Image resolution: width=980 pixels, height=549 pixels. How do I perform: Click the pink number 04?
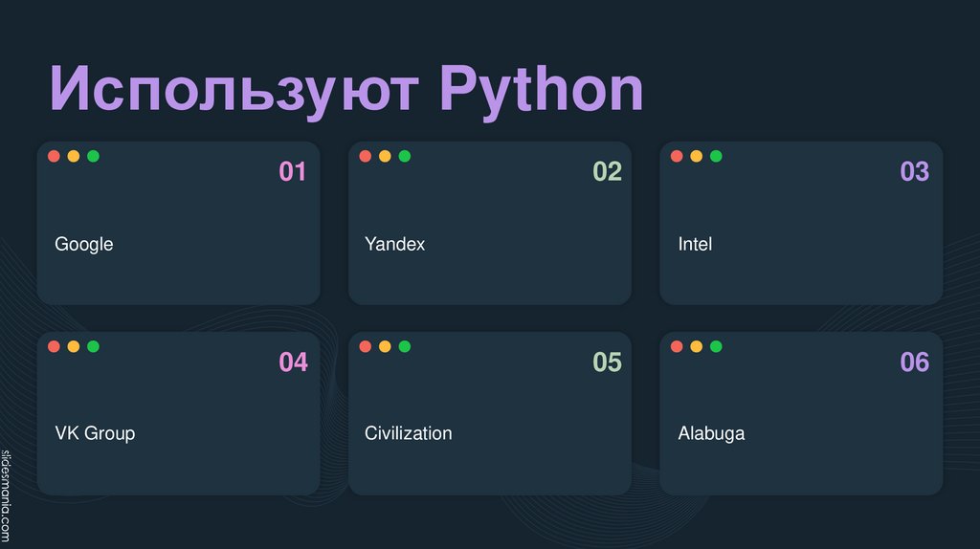point(293,362)
